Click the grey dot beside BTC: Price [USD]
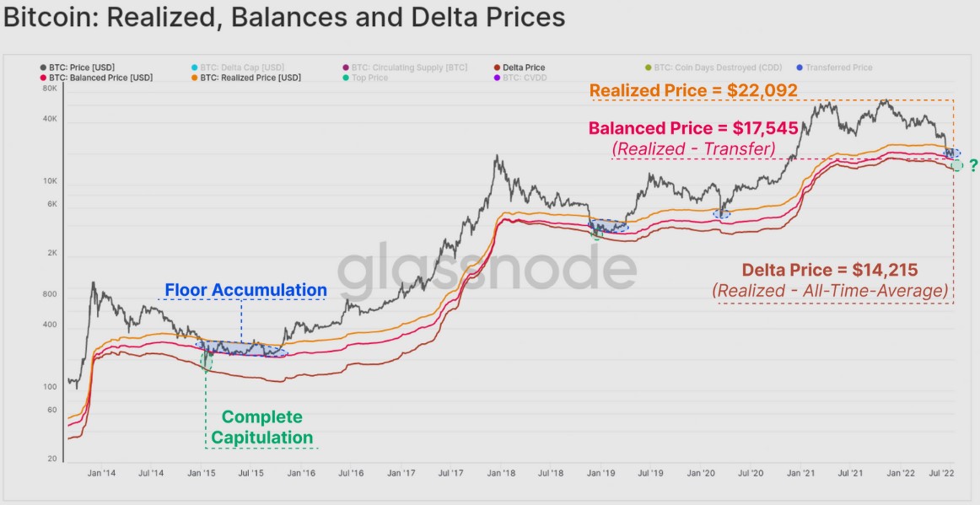This screenshot has width=980, height=505. tap(42, 67)
